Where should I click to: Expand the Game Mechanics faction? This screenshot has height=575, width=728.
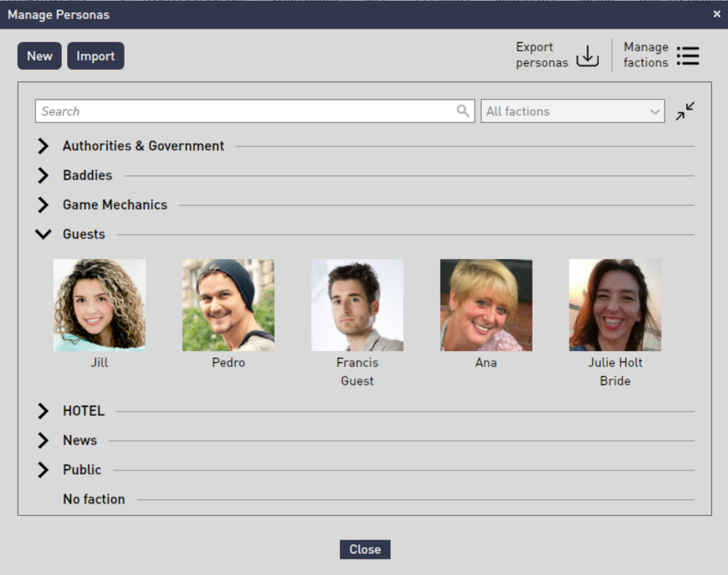point(43,205)
